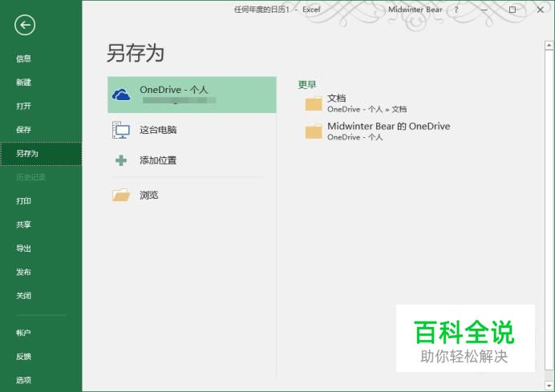Choose 这台电脑 save location
Image resolution: width=555 pixels, height=392 pixels.
(x=192, y=130)
